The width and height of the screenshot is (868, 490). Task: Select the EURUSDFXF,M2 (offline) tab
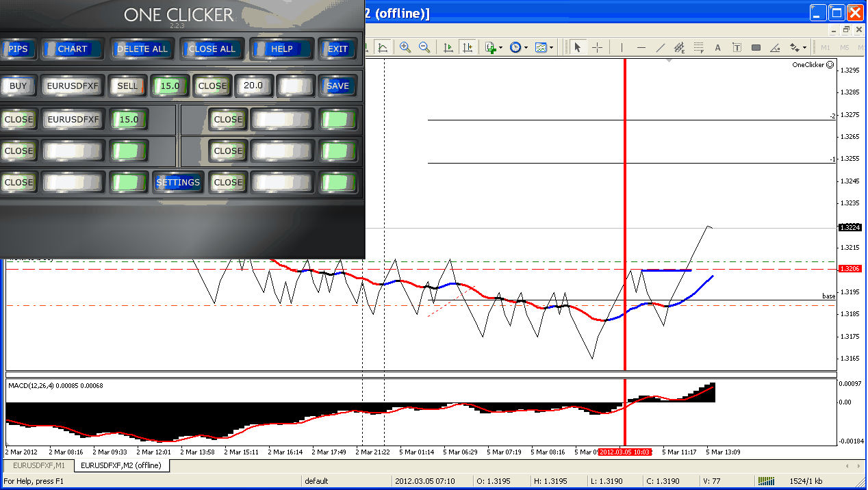pos(121,466)
